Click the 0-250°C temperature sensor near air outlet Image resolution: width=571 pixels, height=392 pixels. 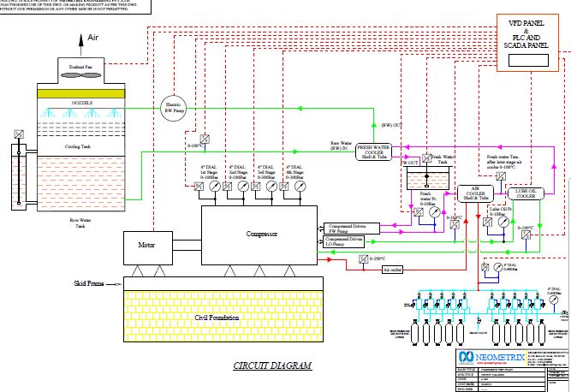pyautogui.click(x=364, y=258)
